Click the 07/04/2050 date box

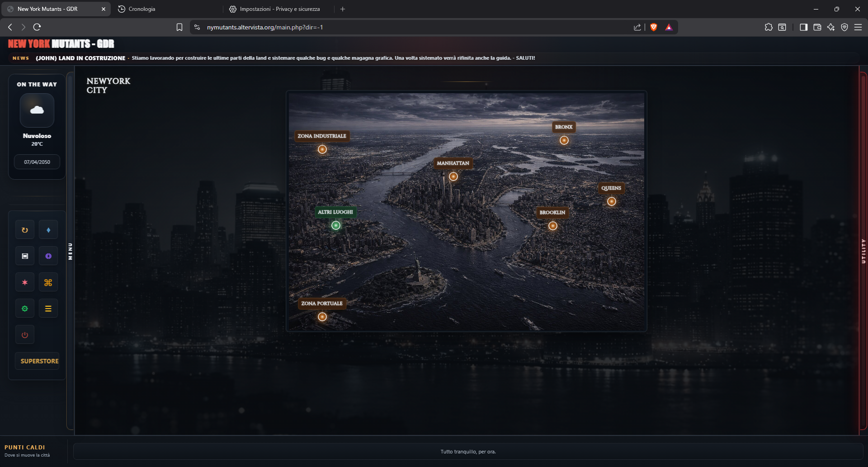[x=37, y=162]
